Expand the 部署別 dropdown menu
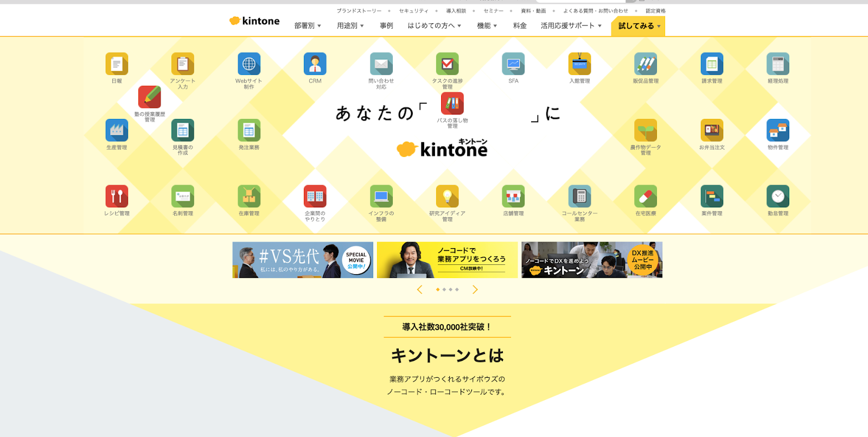 pyautogui.click(x=308, y=26)
